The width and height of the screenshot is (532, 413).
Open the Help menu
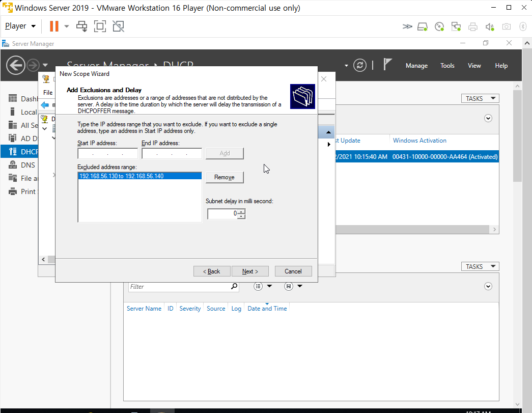(x=501, y=66)
